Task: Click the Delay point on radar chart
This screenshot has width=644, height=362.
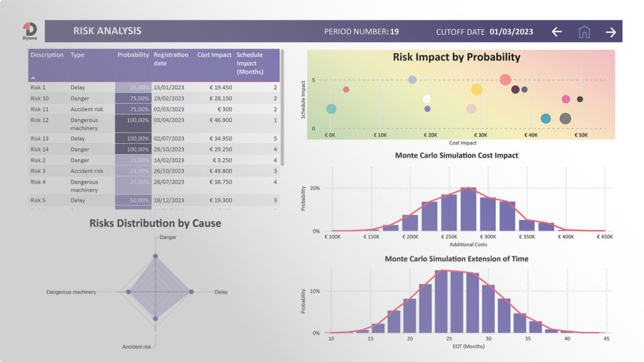Action: coord(191,292)
